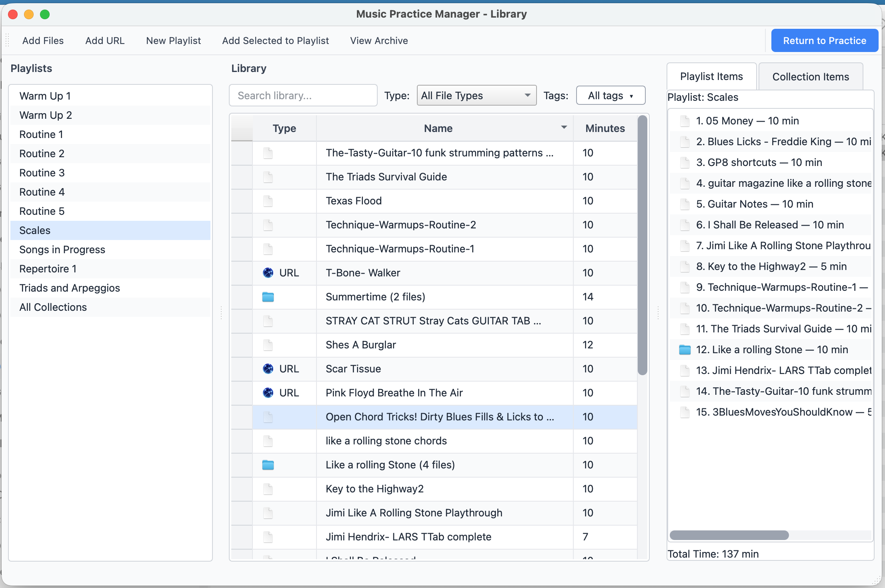
Task: Click the file icon for Technique-Warmups-Routine-2 library row
Action: [268, 225]
